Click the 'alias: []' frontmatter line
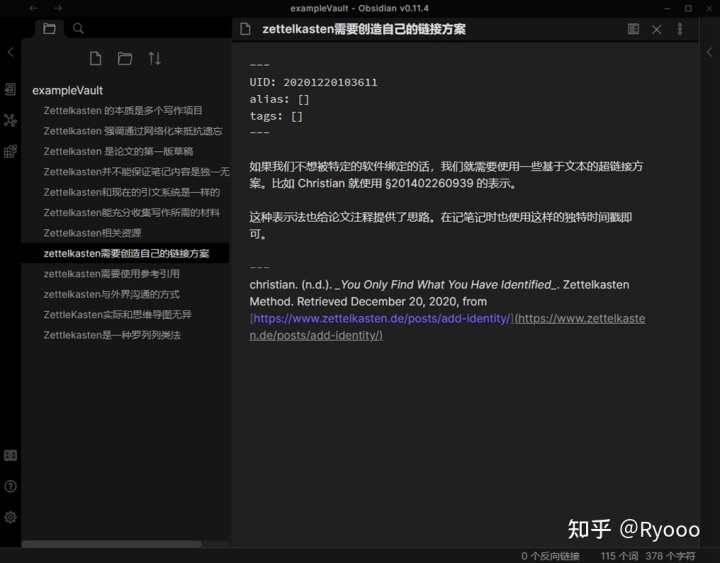 click(279, 99)
